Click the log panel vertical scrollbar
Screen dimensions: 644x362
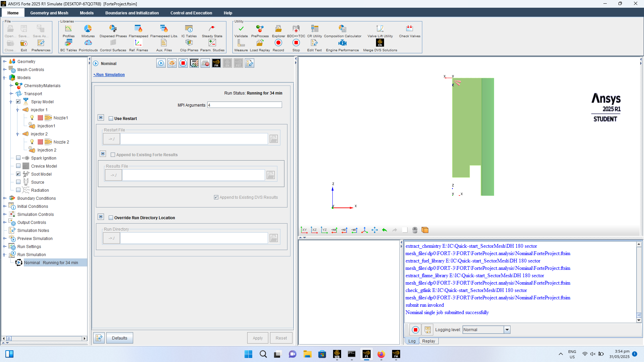(x=639, y=282)
